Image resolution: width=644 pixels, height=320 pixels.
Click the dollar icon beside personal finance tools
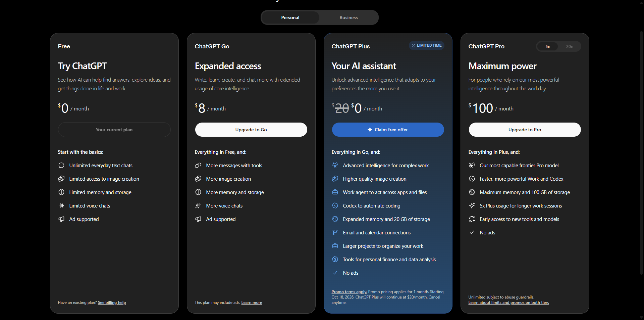click(x=335, y=259)
